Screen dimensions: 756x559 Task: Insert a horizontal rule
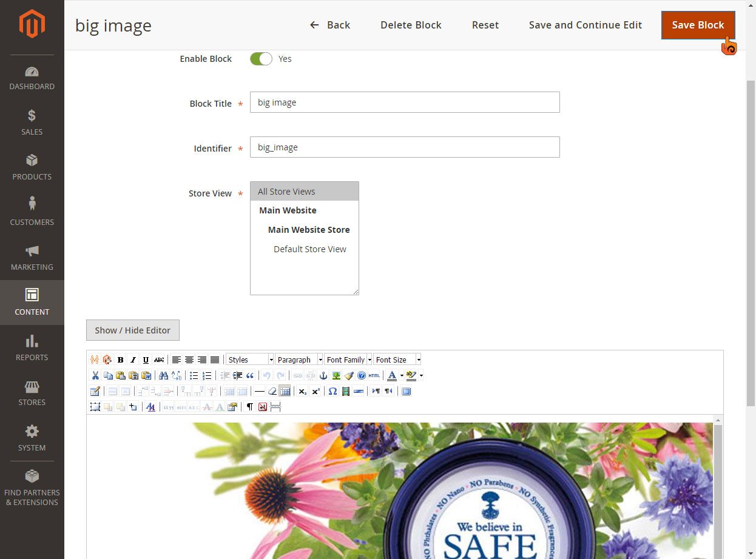258,391
